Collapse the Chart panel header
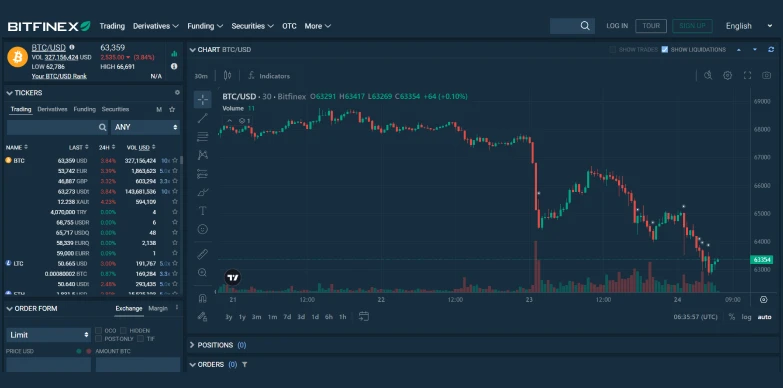Image resolution: width=783 pixels, height=388 pixels. [x=192, y=50]
